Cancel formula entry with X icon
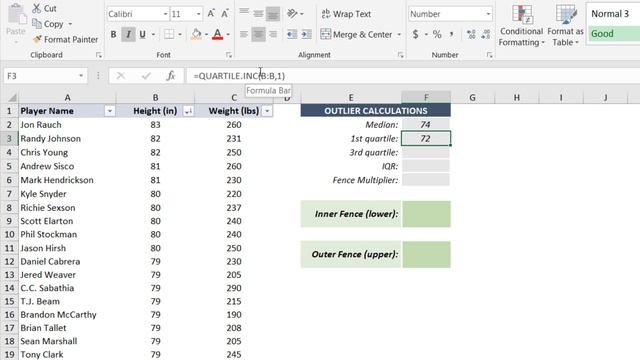Viewport: 640px width, 360px height. [121, 76]
